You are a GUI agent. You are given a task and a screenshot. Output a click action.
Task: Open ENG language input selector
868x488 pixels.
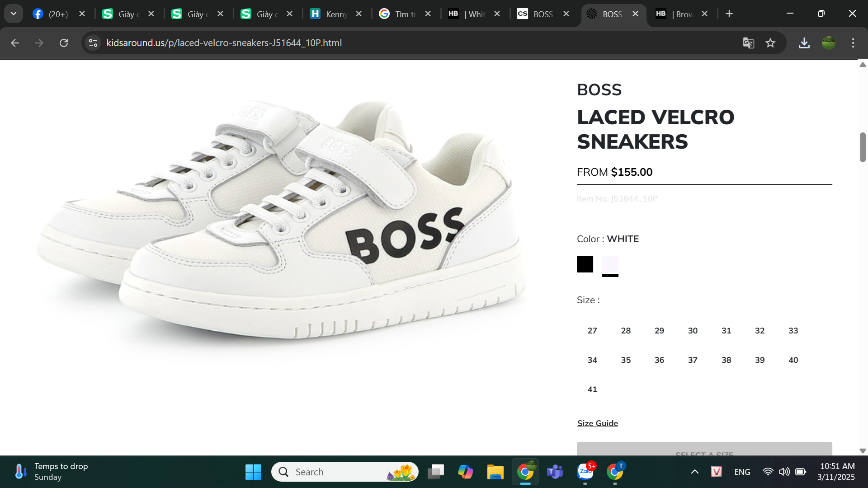click(x=742, y=472)
